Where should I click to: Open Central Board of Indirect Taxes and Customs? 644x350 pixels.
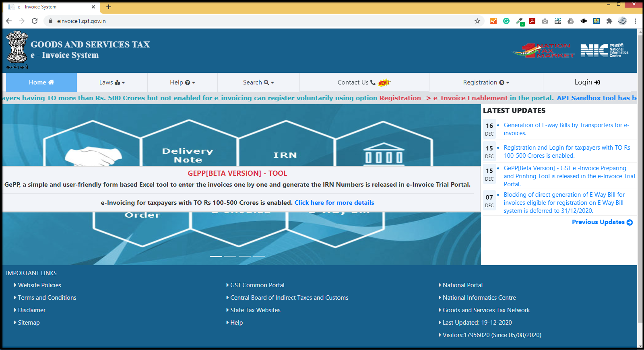pos(289,298)
